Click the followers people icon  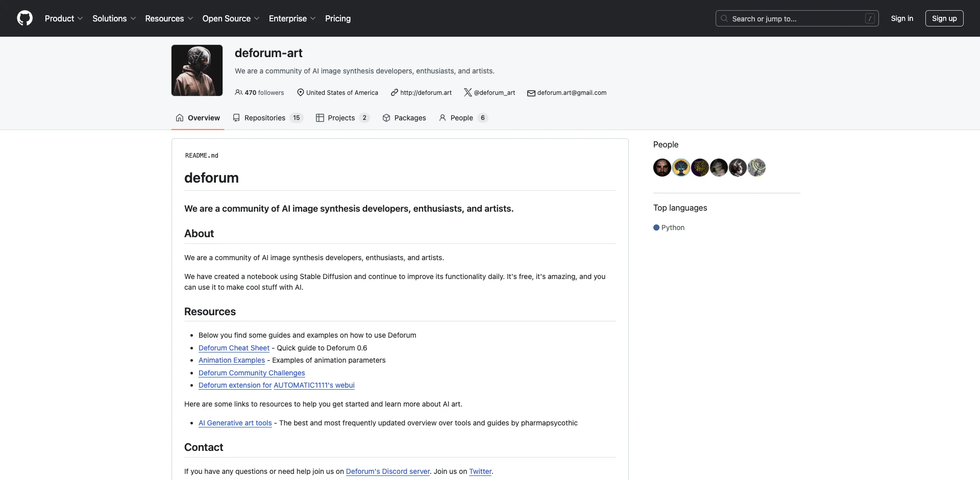pos(238,92)
